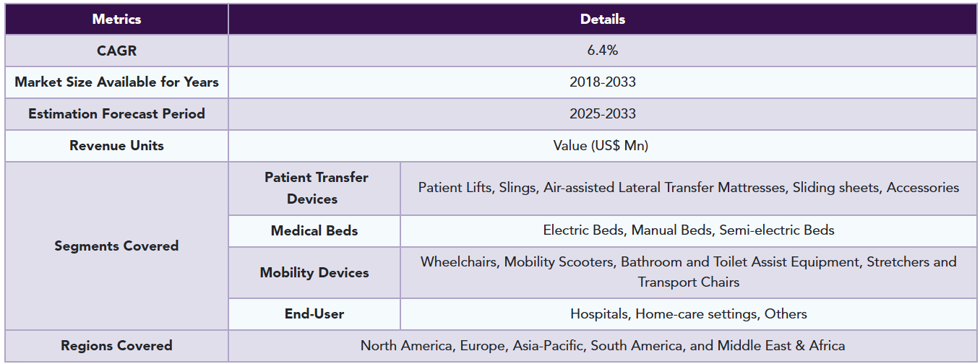This screenshot has height=364, width=980.
Task: Select the Segments Covered cell
Action: [116, 246]
